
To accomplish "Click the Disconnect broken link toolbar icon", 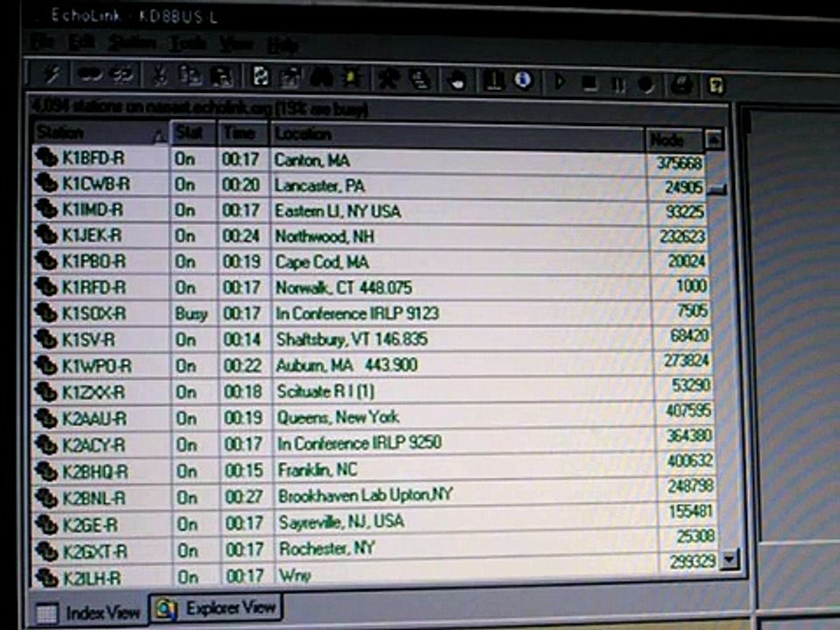I will click(x=122, y=75).
